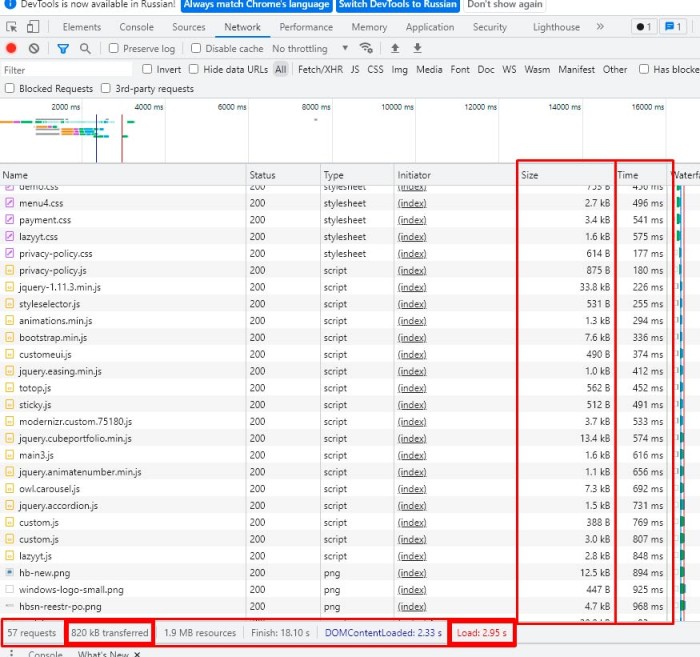Open the Console drawer tab
The width and height of the screenshot is (700, 657).
click(45, 654)
